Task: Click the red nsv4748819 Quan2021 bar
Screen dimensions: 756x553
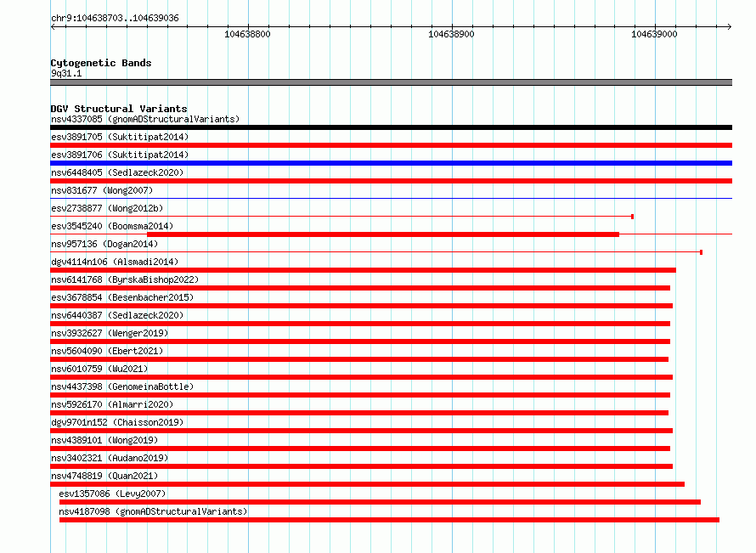Action: point(368,484)
